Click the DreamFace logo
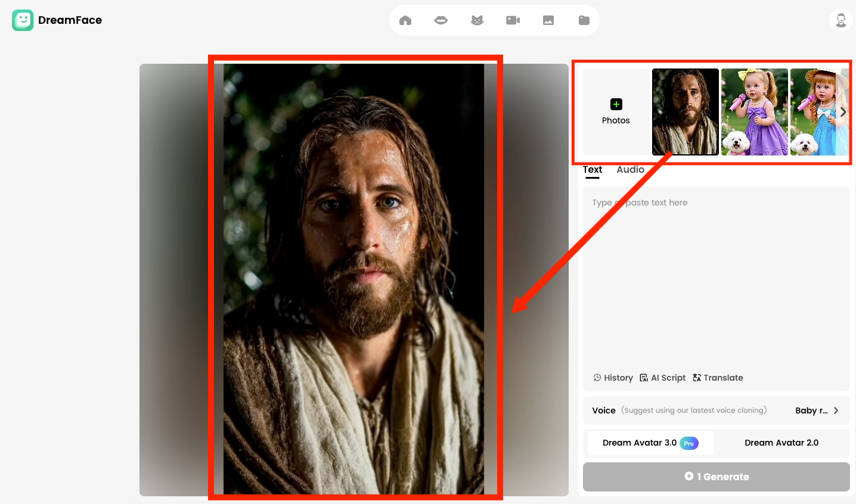 pos(57,20)
